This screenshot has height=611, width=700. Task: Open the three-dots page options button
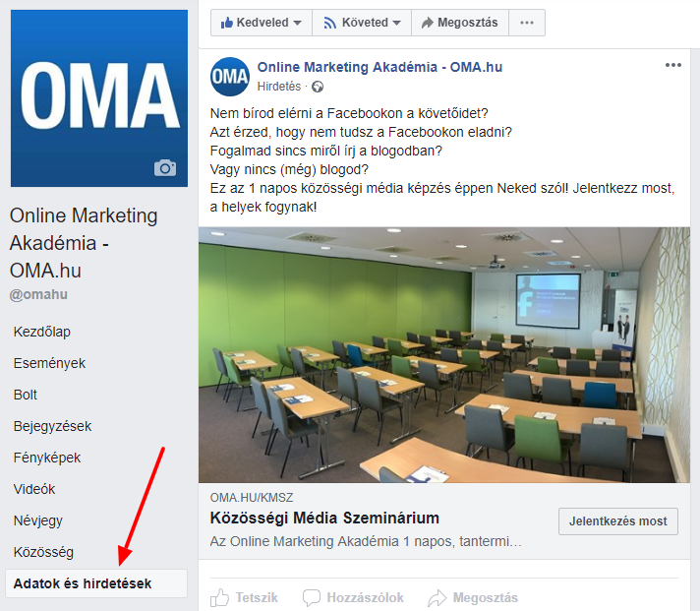(x=527, y=23)
